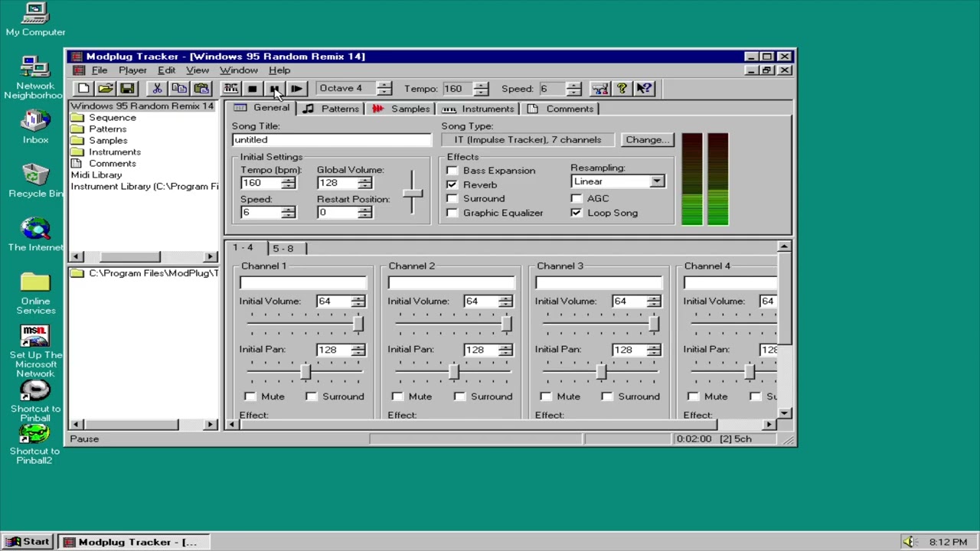Click the Copy toolbar icon

(179, 89)
